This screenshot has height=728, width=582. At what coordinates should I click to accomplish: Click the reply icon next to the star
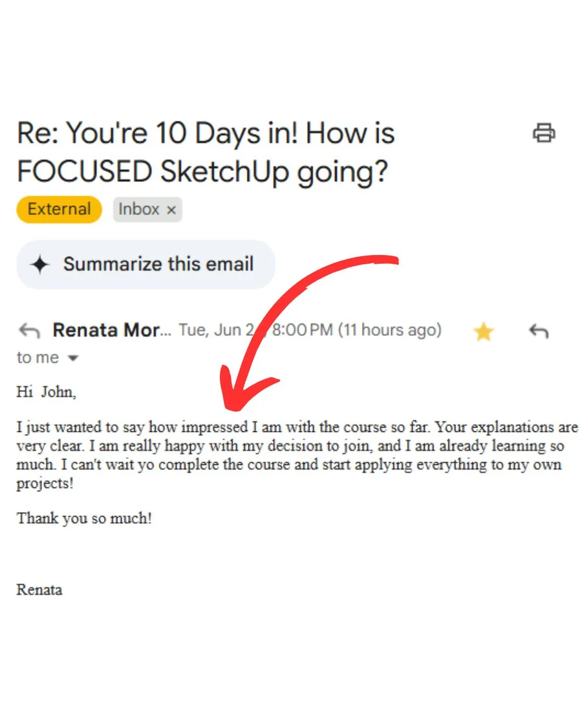point(537,331)
